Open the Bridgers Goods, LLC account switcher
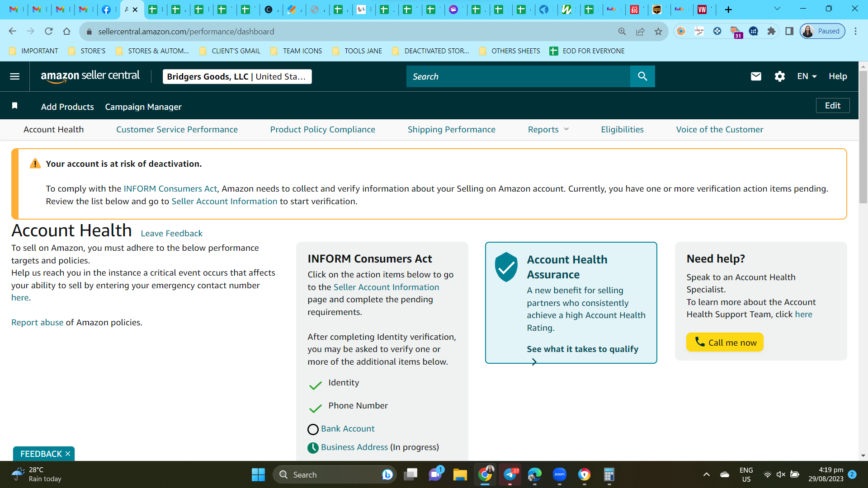 pyautogui.click(x=237, y=76)
